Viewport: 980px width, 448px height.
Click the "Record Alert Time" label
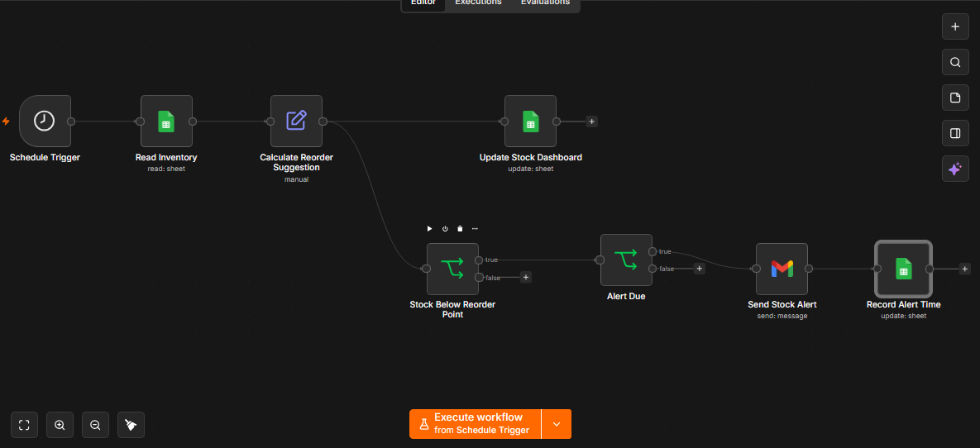pos(903,305)
